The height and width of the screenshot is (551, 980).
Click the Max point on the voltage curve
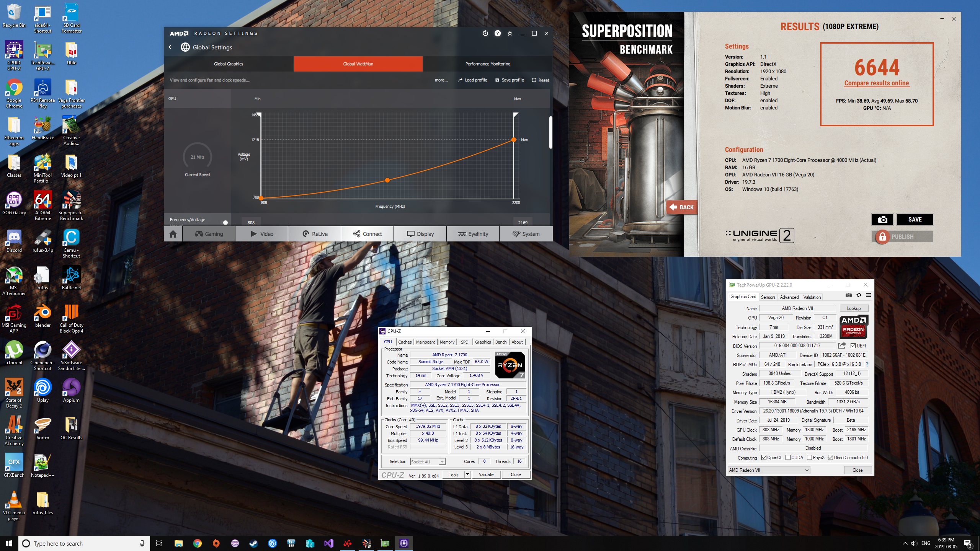pyautogui.click(x=514, y=140)
